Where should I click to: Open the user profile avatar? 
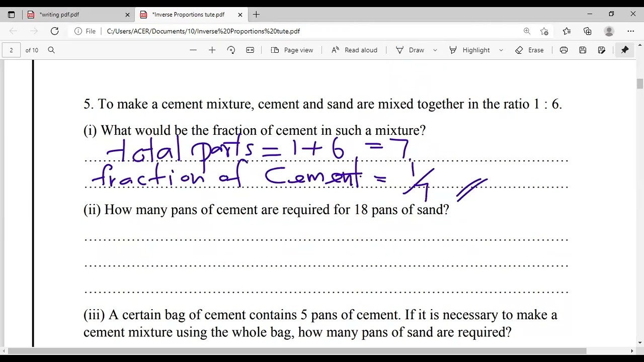click(609, 31)
